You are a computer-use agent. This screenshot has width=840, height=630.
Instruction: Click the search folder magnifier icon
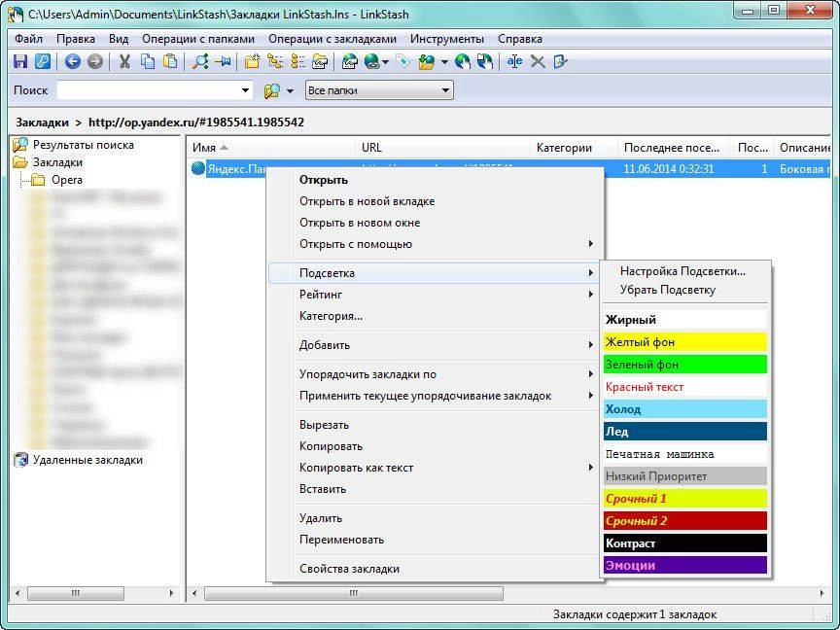[272, 90]
